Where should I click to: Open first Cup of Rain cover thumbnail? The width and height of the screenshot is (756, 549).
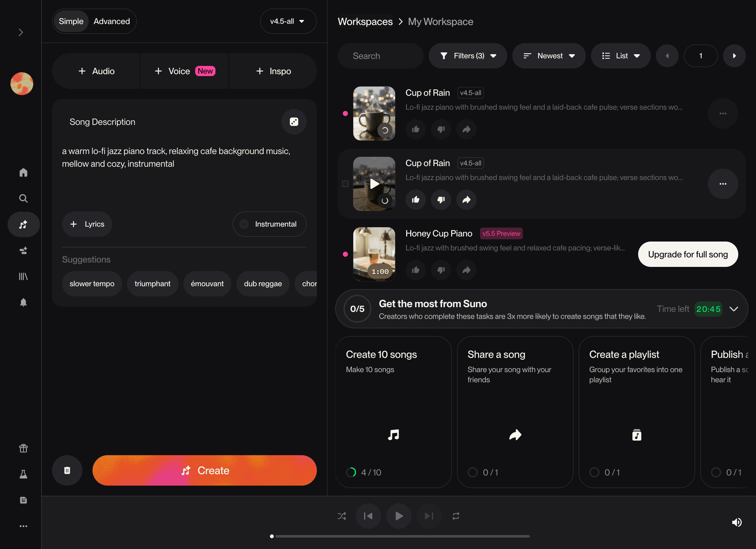(374, 113)
